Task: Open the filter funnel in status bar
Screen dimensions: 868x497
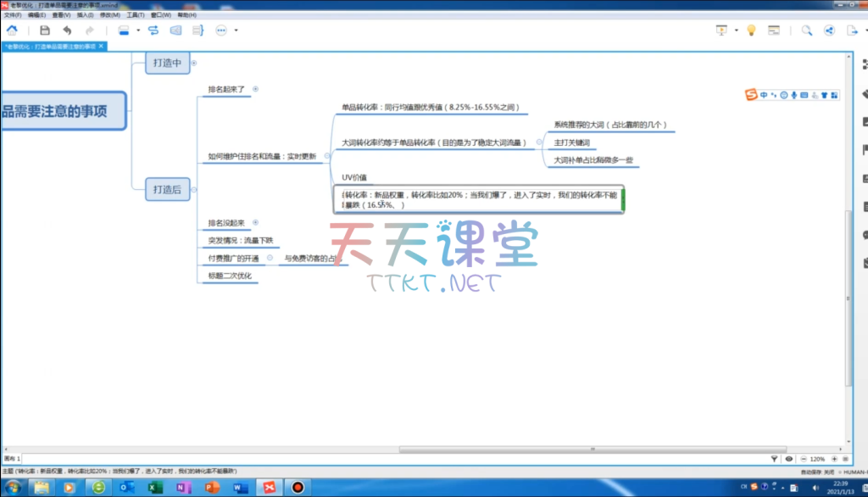Action: pos(774,459)
